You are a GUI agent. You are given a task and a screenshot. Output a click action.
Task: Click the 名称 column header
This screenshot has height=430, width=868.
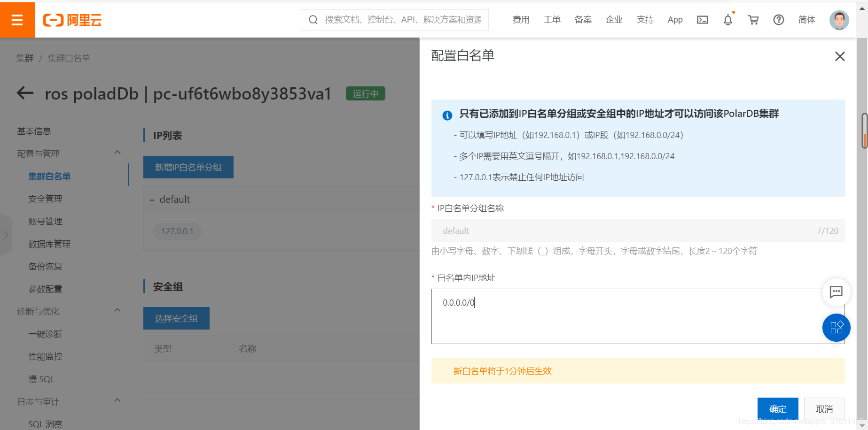point(248,349)
